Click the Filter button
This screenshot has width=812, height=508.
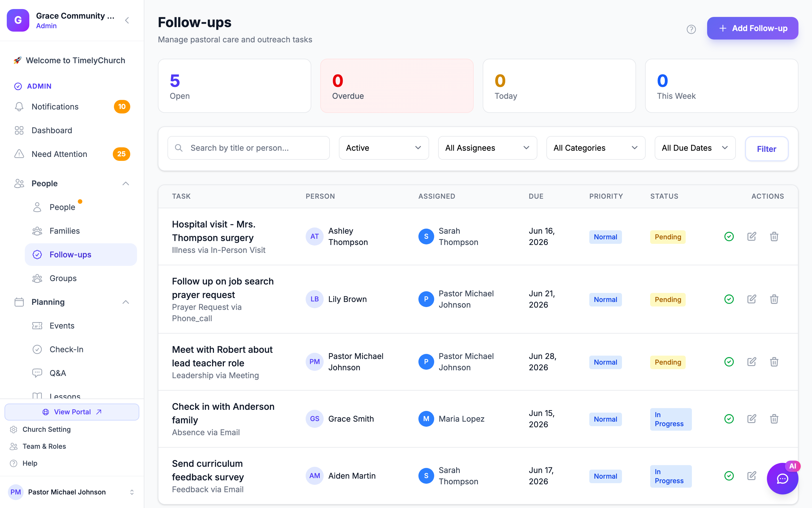click(766, 149)
